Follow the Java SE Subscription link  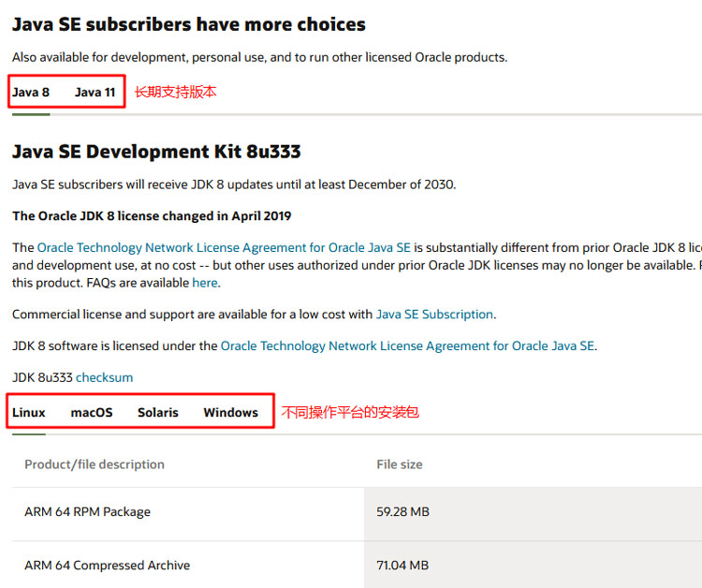click(x=434, y=315)
